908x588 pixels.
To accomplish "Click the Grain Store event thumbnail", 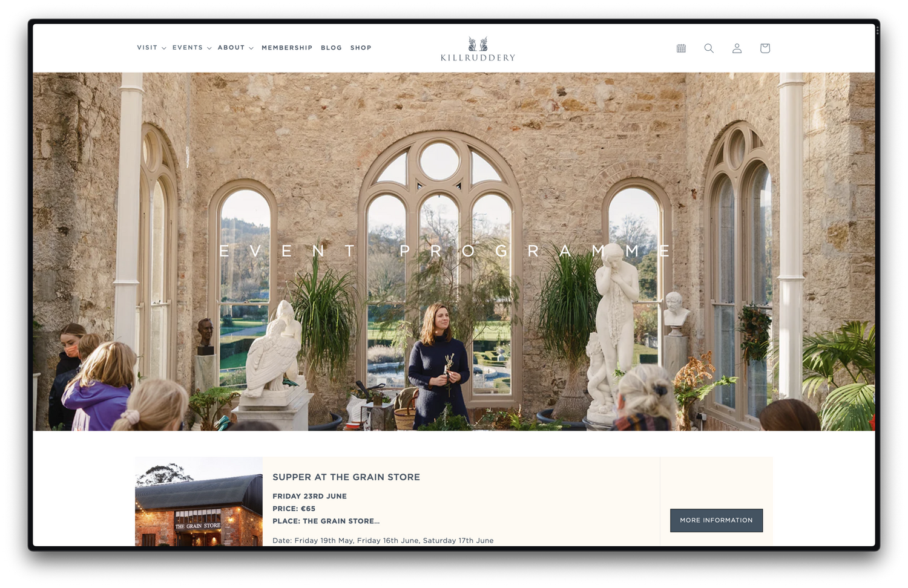I will 199,502.
